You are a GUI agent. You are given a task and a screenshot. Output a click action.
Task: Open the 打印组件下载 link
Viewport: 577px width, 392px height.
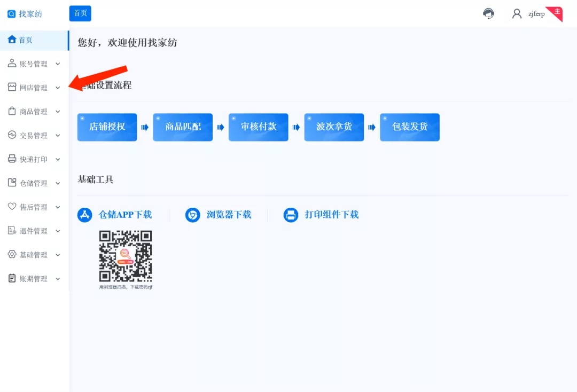coord(331,215)
